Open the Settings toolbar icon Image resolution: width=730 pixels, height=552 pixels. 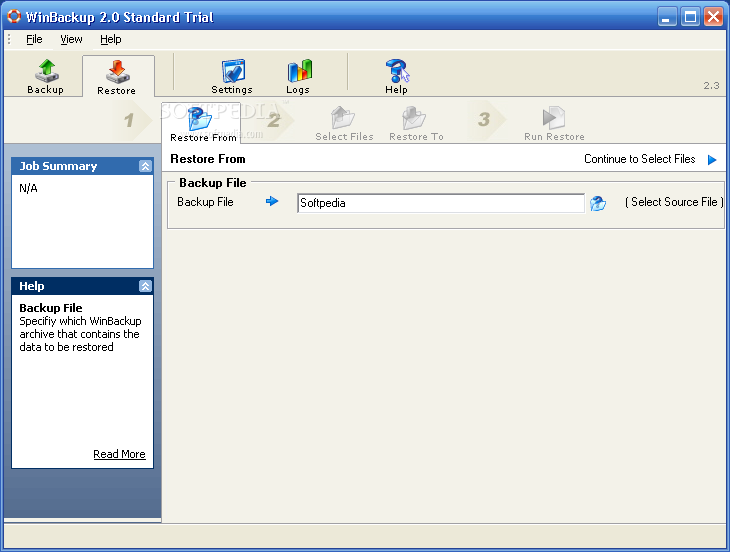click(233, 71)
